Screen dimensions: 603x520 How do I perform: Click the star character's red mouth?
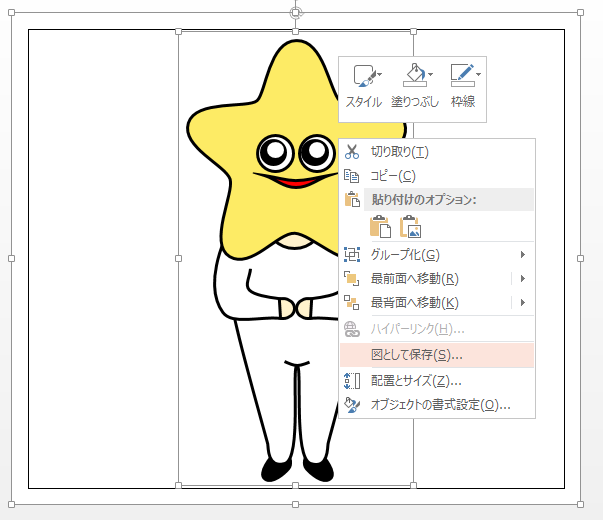[x=296, y=182]
